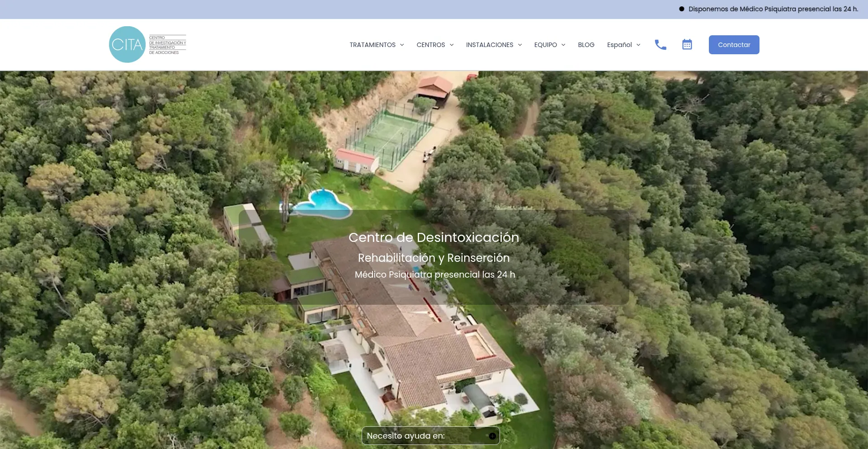Go to the BLOG page
This screenshot has width=868, height=449.
tap(586, 45)
